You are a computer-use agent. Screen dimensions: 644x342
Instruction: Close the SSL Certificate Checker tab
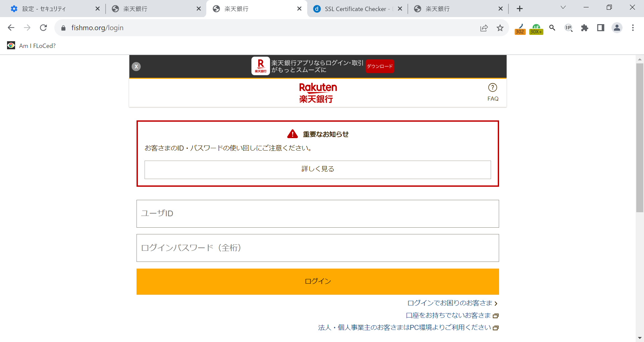[400, 9]
